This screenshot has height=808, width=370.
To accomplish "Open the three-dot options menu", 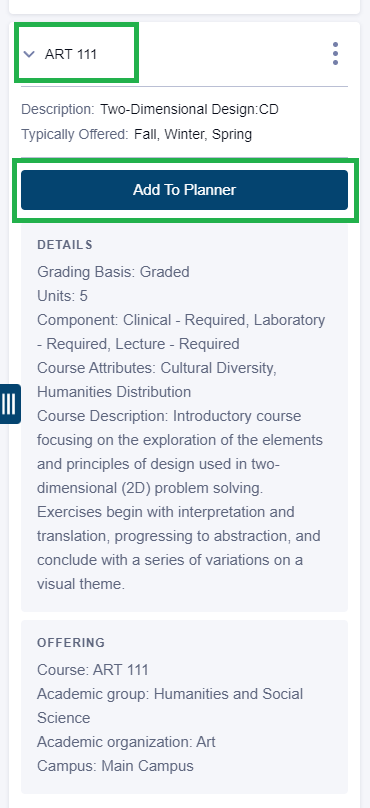I will click(335, 54).
